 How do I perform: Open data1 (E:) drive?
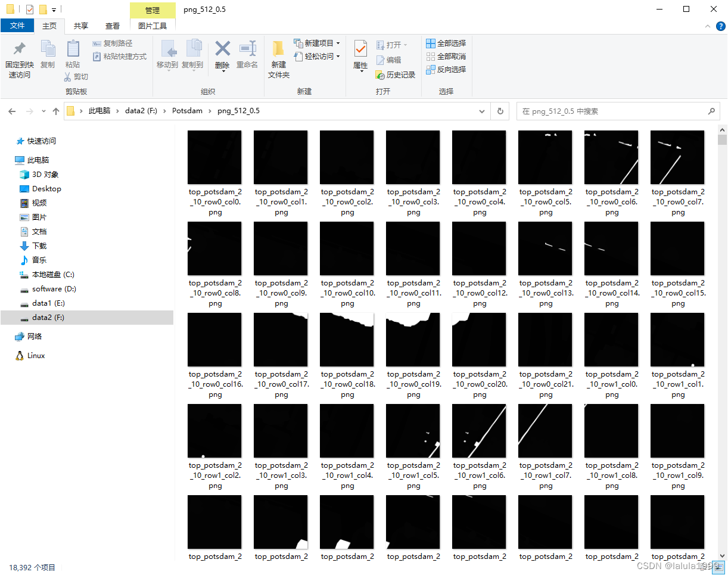49,303
